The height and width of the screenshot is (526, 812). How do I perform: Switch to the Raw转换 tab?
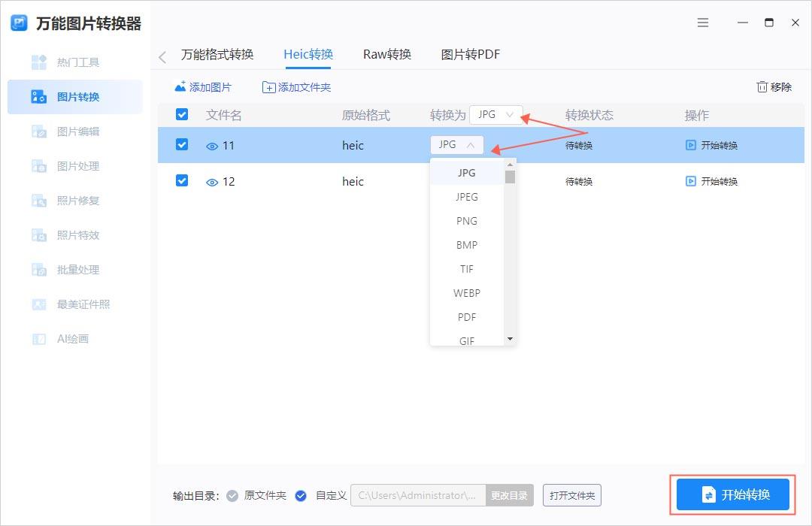tap(386, 53)
